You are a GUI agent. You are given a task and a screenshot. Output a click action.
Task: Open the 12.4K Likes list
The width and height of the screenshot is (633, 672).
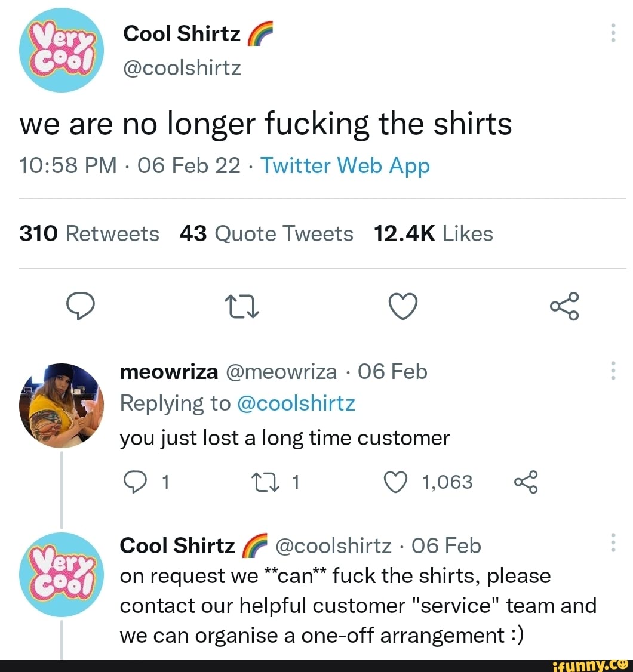click(434, 233)
